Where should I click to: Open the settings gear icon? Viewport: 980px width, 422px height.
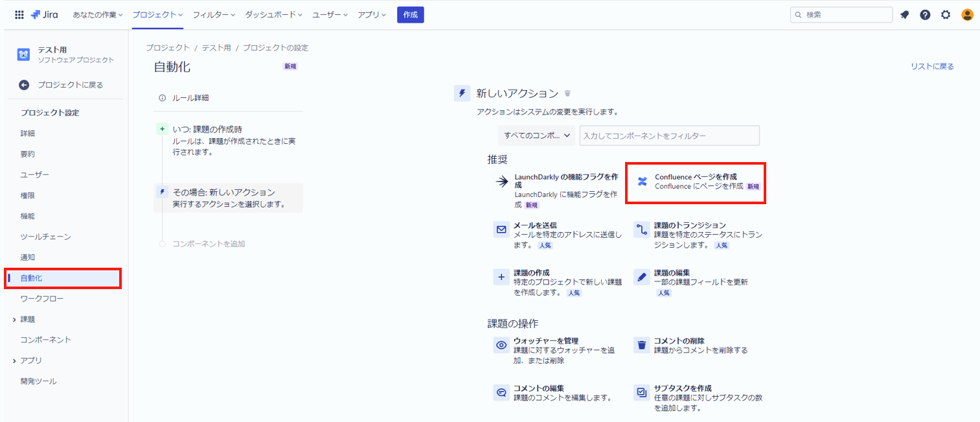(x=946, y=15)
